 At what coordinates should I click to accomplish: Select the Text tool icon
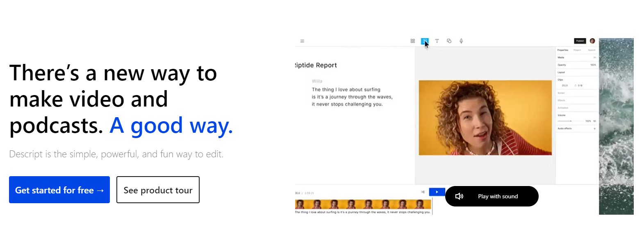click(x=437, y=41)
